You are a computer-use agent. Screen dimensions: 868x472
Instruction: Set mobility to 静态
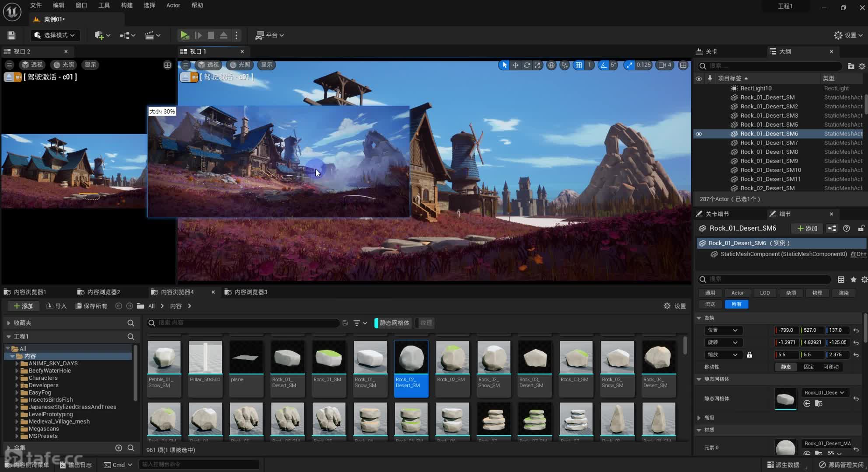[786, 367]
